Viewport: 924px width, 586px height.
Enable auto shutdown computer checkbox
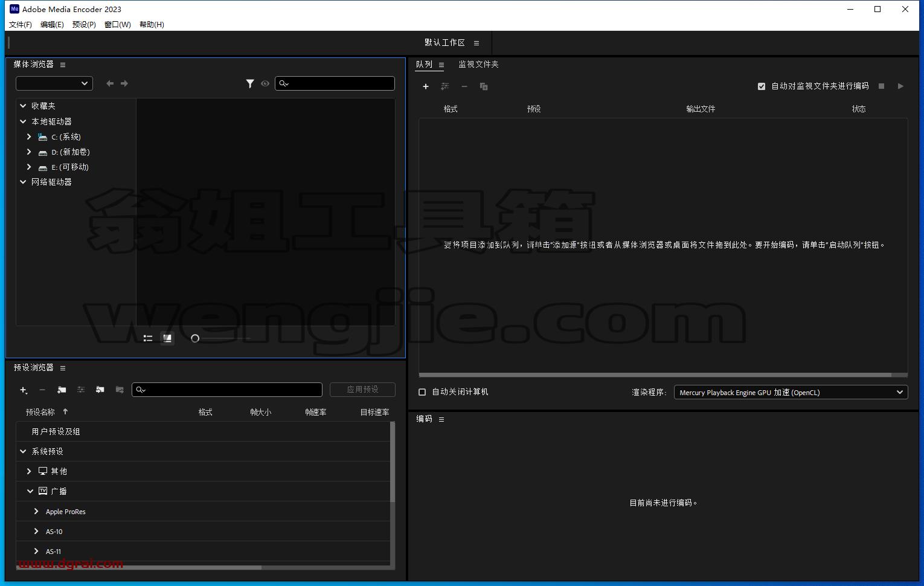click(x=422, y=392)
